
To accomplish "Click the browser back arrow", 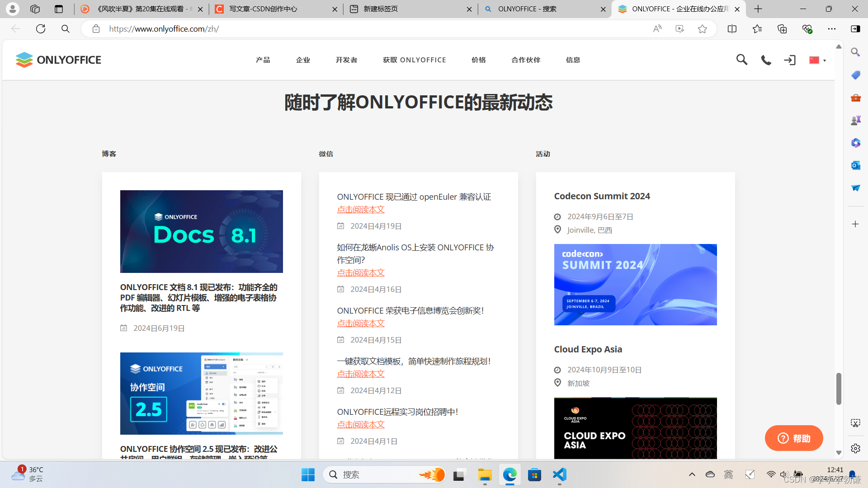I will point(16,29).
